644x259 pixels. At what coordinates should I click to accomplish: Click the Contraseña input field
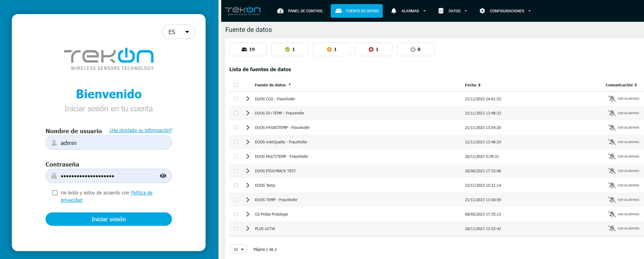coord(108,176)
